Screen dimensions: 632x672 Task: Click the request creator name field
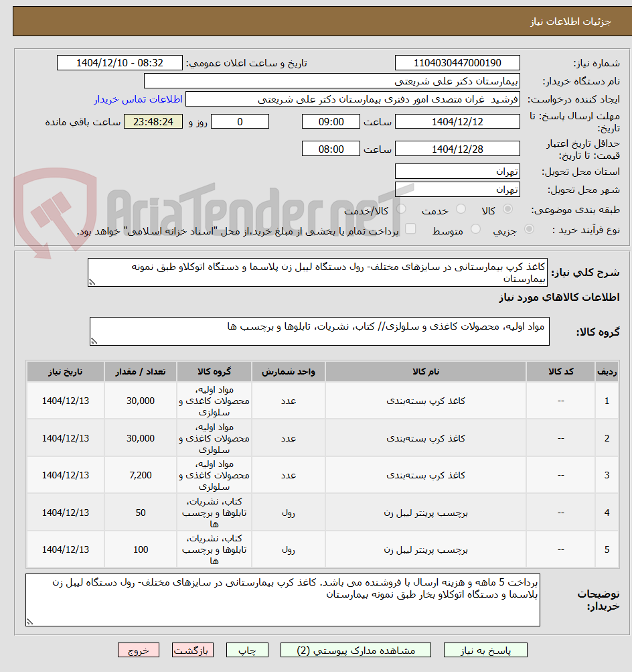point(353,99)
